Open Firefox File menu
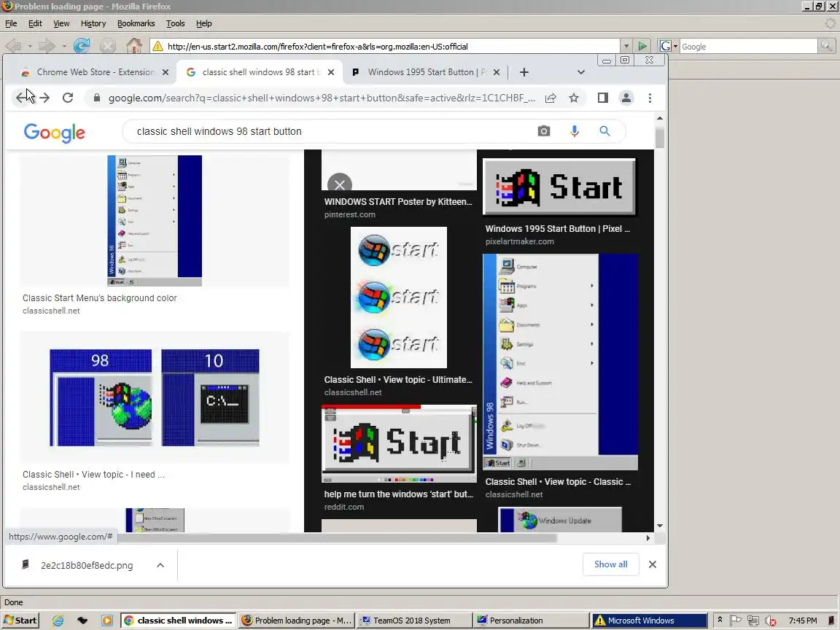 point(11,23)
